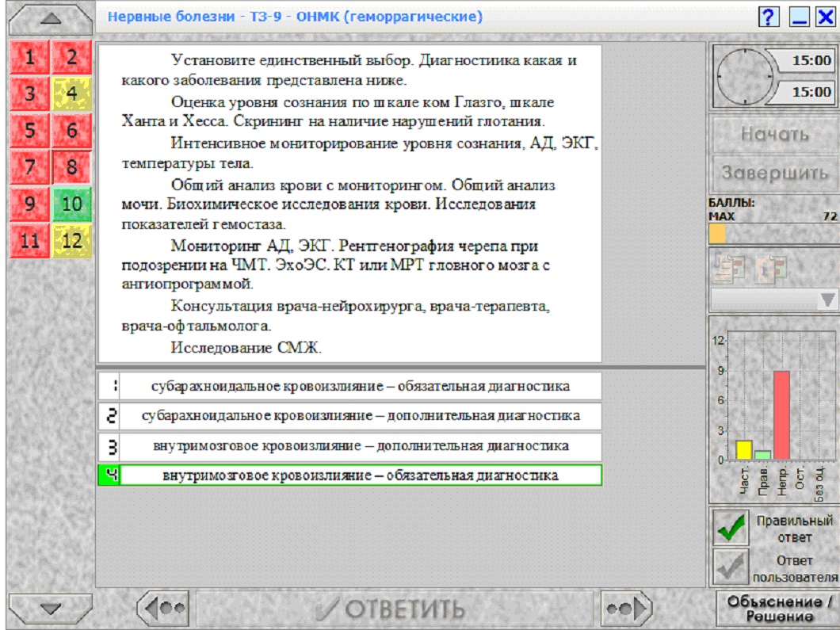Screen dimensions: 840x630
Task: Open Объяснение / Решение explanation
Action: click(x=779, y=609)
